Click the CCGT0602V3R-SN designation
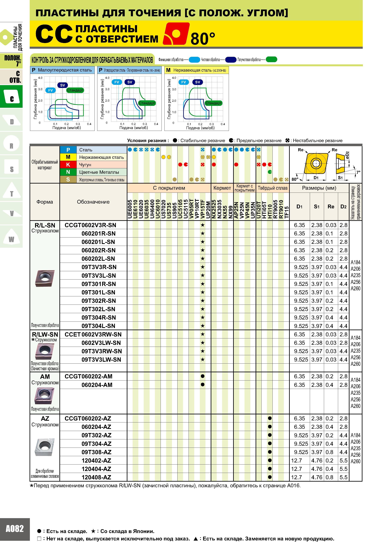This screenshot has width=392, height=555. click(x=90, y=225)
